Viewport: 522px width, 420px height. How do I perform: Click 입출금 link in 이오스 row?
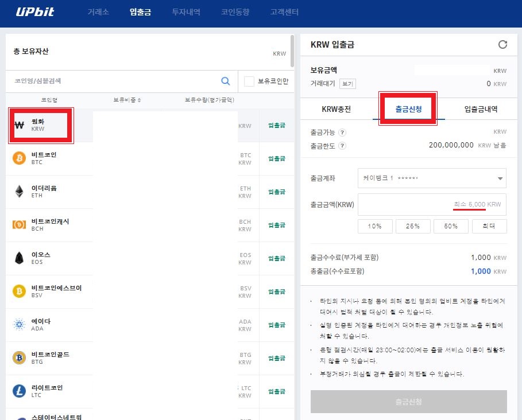pyautogui.click(x=277, y=258)
